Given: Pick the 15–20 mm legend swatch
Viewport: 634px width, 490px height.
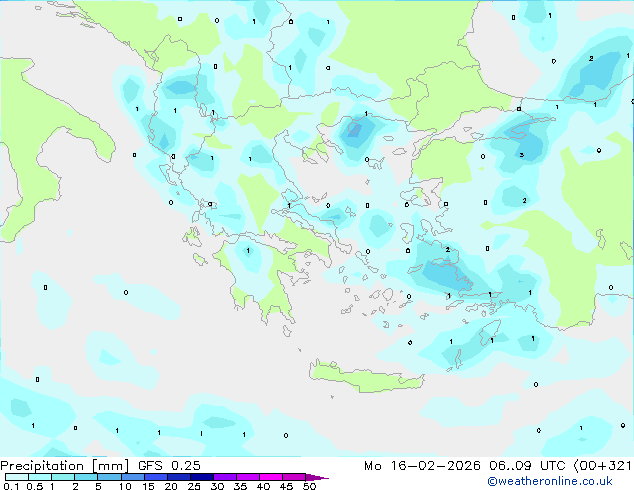Looking at the screenshot, I should 155,477.
